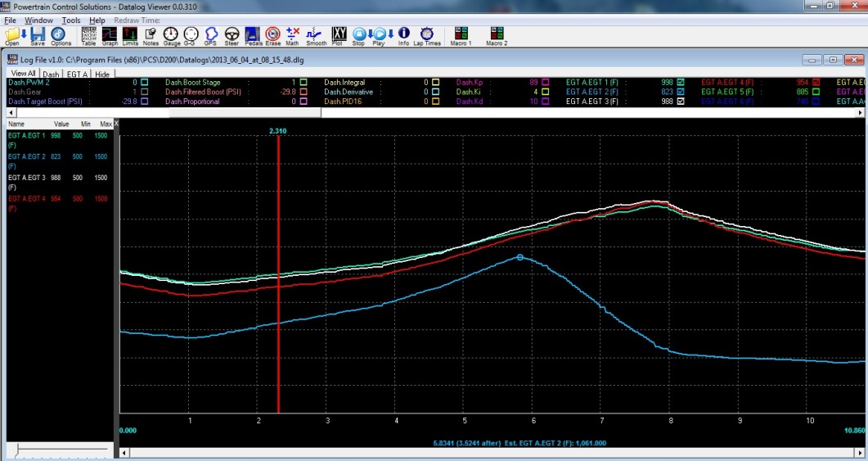The height and width of the screenshot is (461, 868).
Task: Click the Erase tool icon
Action: (x=273, y=34)
